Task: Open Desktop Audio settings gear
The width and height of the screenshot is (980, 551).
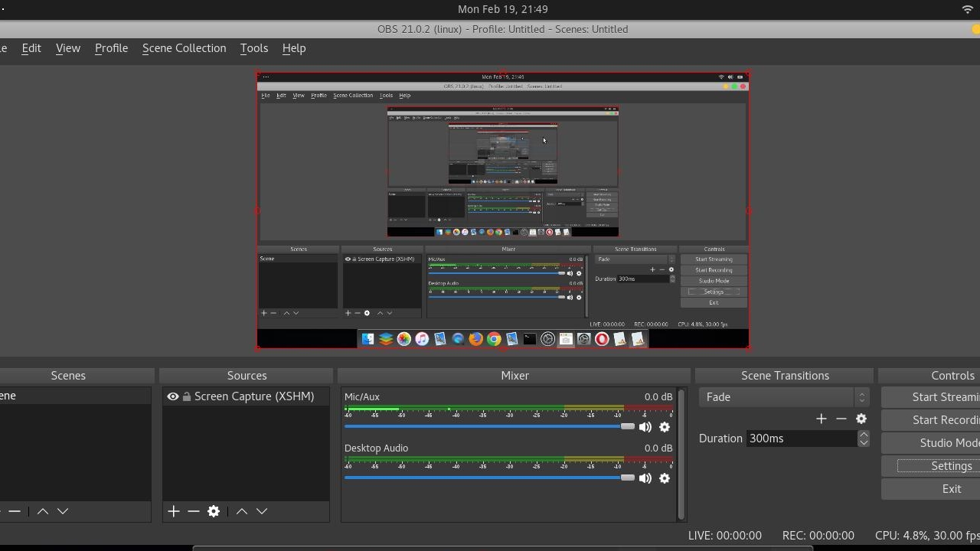Action: tap(665, 478)
